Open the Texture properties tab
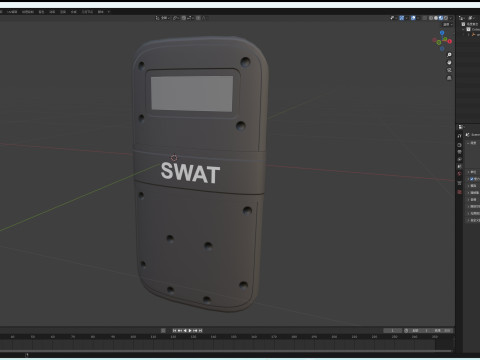Screen dimensions: 480x360 pyautogui.click(x=459, y=192)
